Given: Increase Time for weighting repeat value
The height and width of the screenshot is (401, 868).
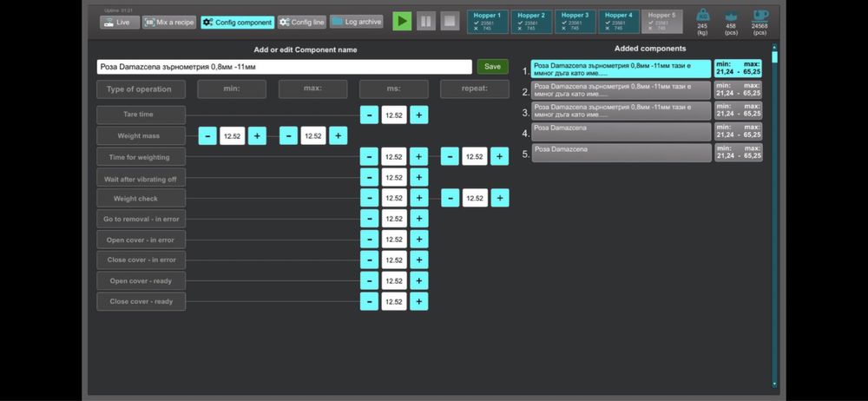Looking at the screenshot, I should pos(500,157).
